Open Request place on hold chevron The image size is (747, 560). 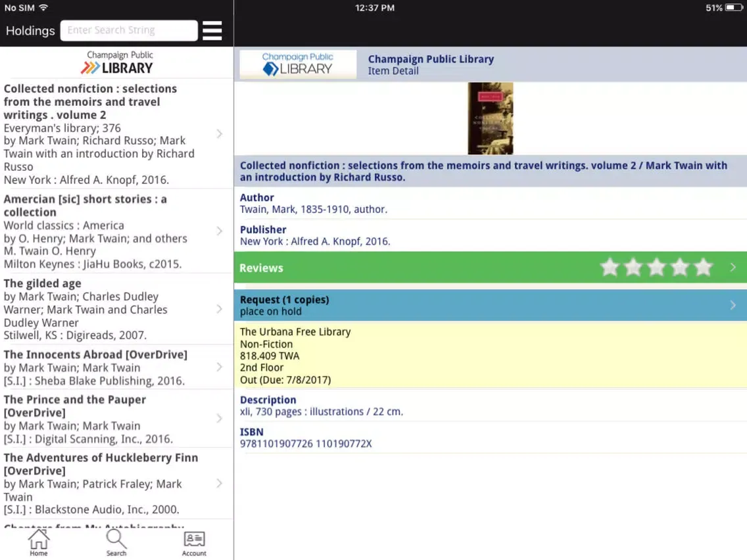pos(733,305)
